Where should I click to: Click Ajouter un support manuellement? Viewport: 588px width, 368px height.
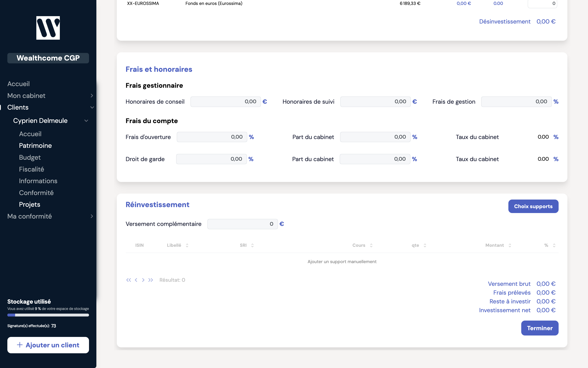pyautogui.click(x=342, y=262)
